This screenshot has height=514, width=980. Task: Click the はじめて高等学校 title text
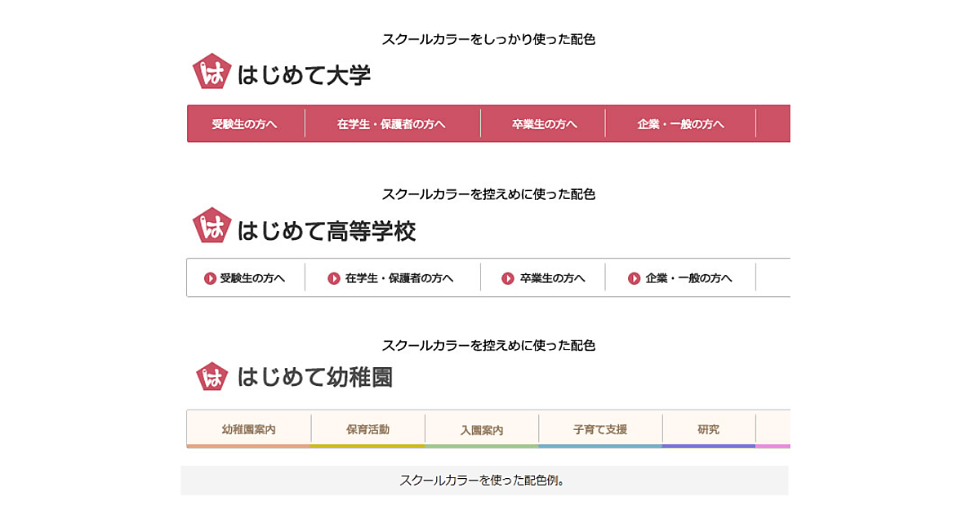(x=326, y=232)
